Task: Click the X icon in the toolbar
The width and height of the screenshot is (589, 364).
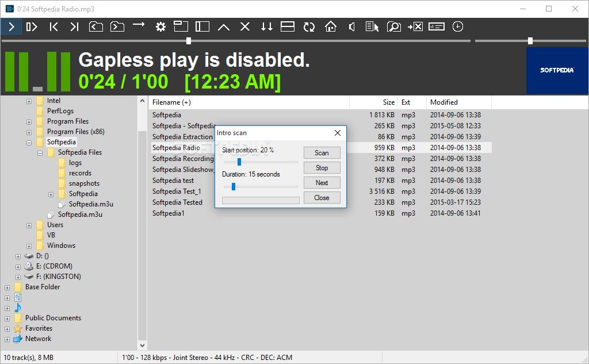Action: (245, 26)
